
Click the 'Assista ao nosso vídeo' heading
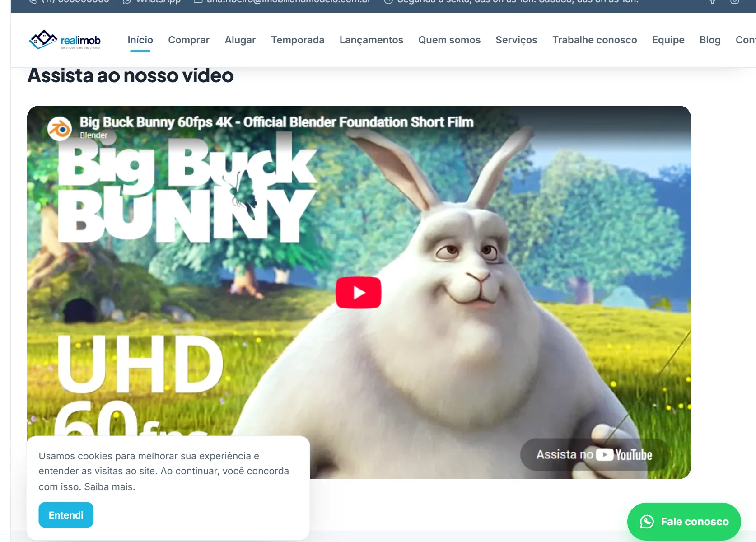tap(131, 75)
